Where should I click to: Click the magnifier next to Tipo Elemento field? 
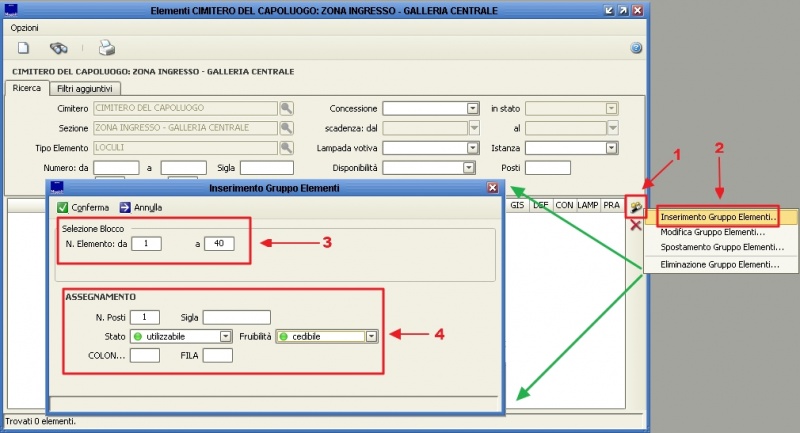click(286, 148)
